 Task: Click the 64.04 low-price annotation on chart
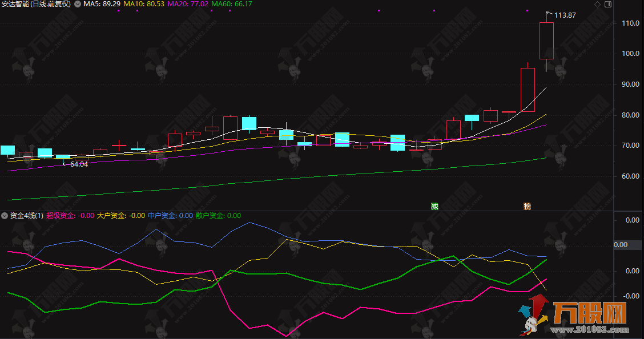point(76,163)
